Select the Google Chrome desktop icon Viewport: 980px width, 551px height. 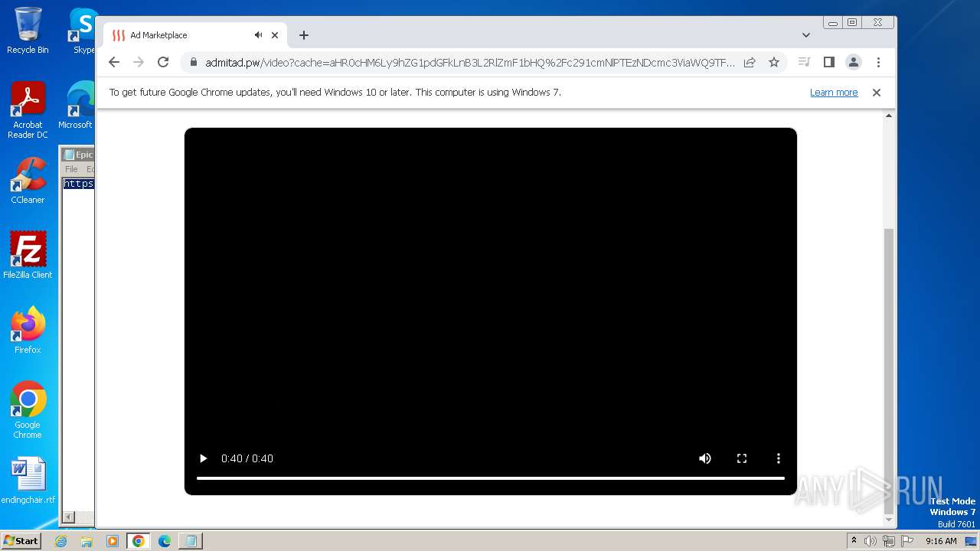point(28,410)
